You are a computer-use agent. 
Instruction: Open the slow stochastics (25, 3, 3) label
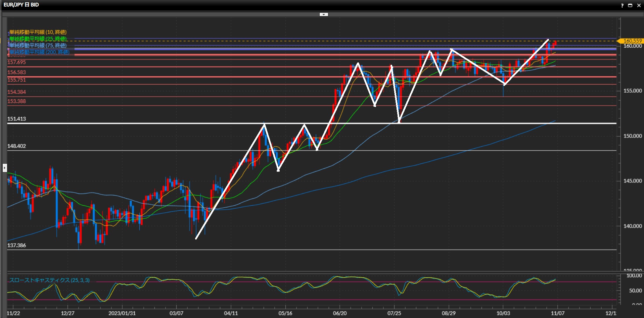pos(49,280)
